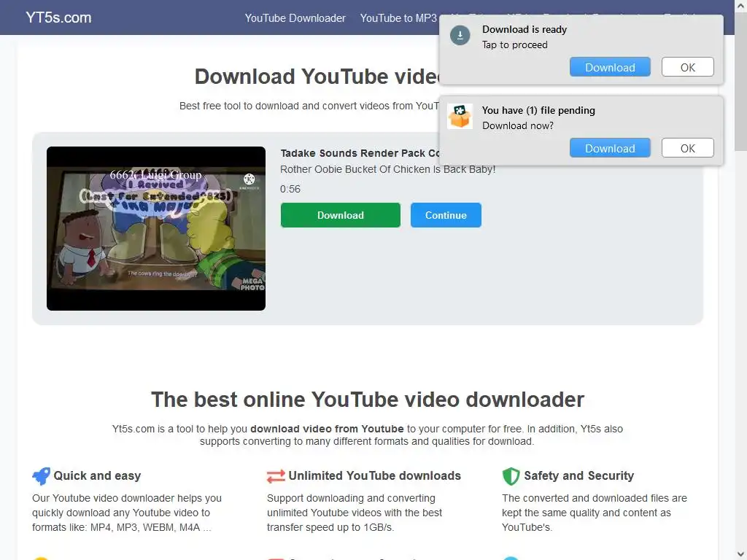747x560 pixels.
Task: Click the red swap arrows icon beside Unlimited downloads
Action: pos(276,475)
